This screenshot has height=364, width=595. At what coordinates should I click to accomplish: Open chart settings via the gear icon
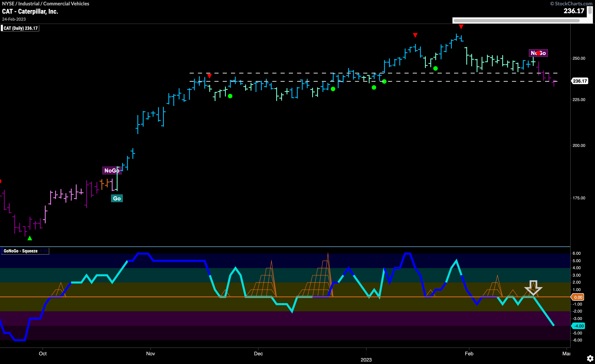tap(590, 358)
